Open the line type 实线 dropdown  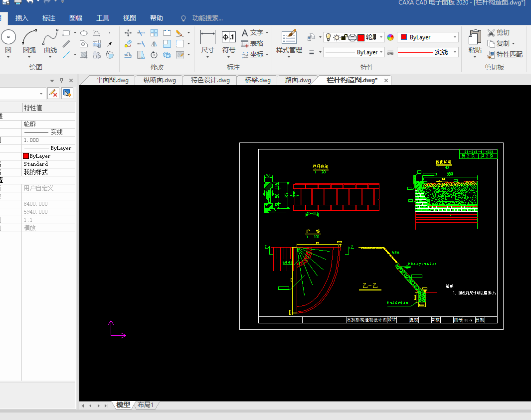click(x=455, y=52)
